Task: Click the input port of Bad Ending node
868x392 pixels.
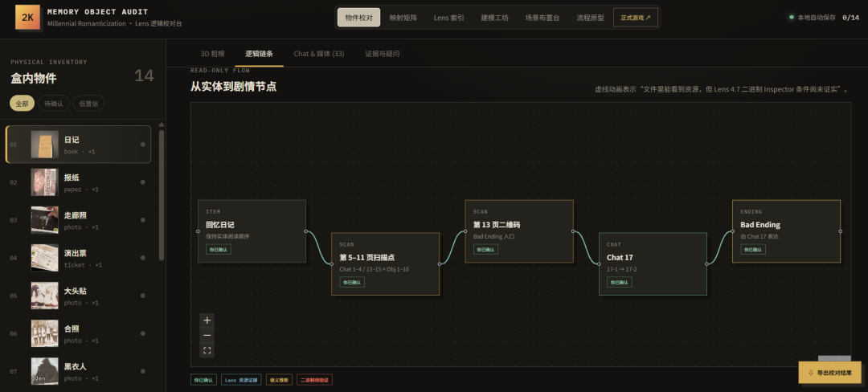Action: [x=732, y=231]
